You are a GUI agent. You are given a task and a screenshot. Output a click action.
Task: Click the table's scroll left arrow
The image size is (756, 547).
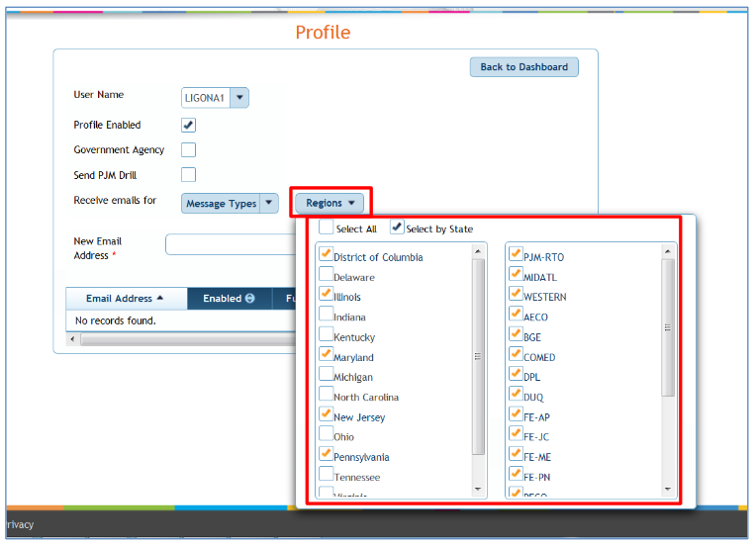tap(71, 339)
